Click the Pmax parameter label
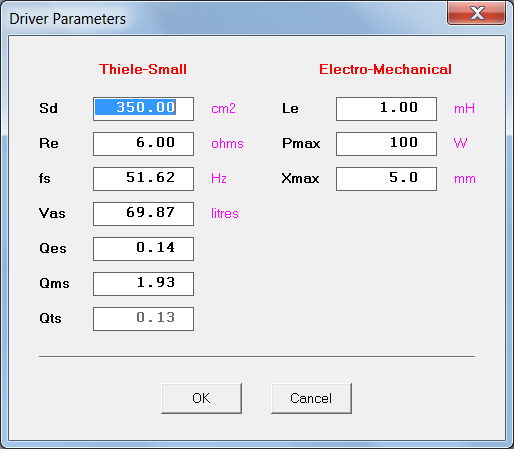514x449 pixels. click(x=301, y=143)
